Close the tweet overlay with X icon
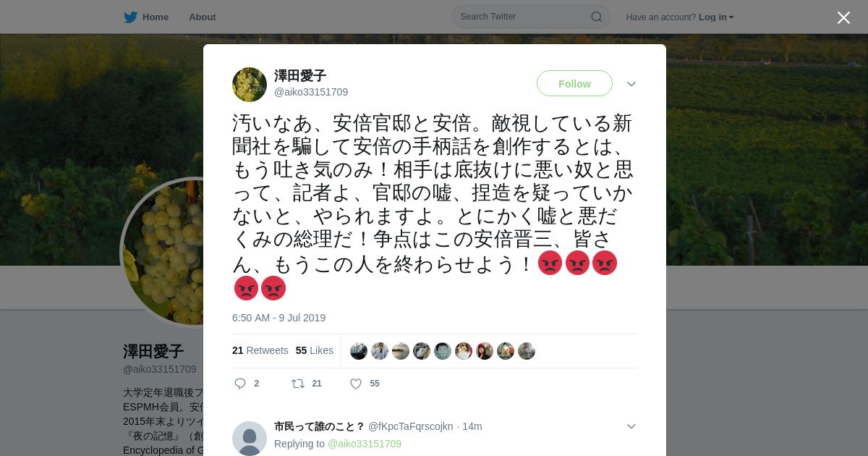The width and height of the screenshot is (868, 456). tap(843, 17)
